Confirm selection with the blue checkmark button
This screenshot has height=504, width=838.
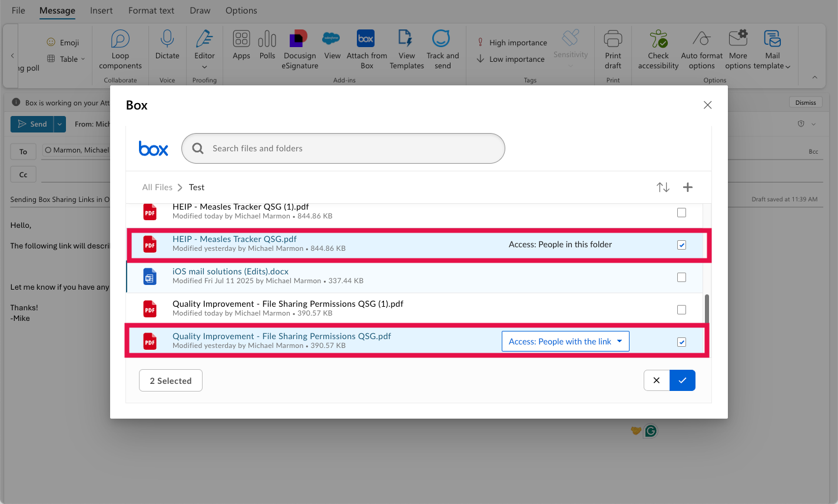tap(683, 380)
